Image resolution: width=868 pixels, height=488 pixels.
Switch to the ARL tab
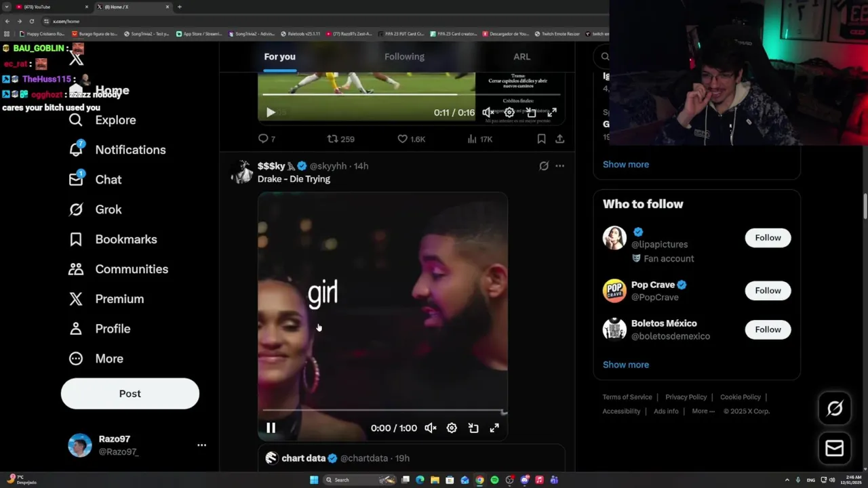pos(521,57)
